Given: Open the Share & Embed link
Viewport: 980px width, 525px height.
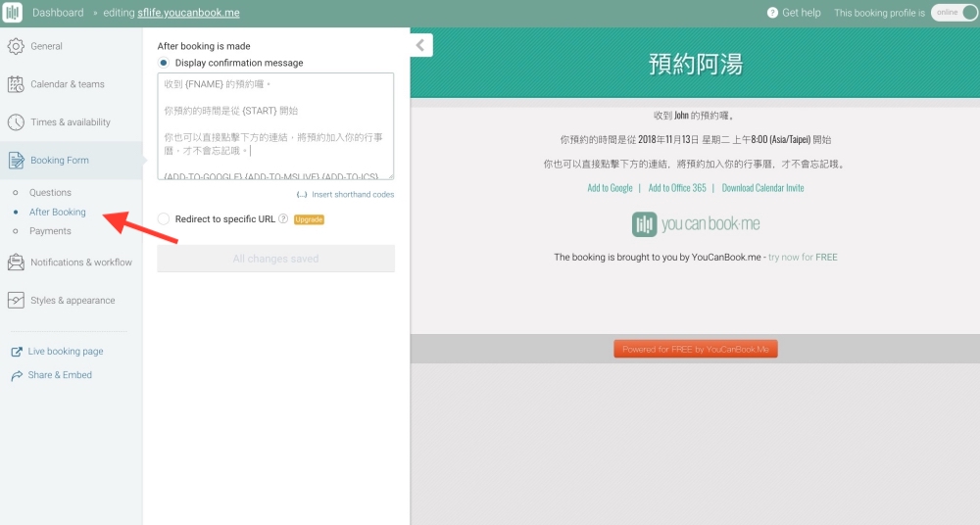Looking at the screenshot, I should (60, 375).
